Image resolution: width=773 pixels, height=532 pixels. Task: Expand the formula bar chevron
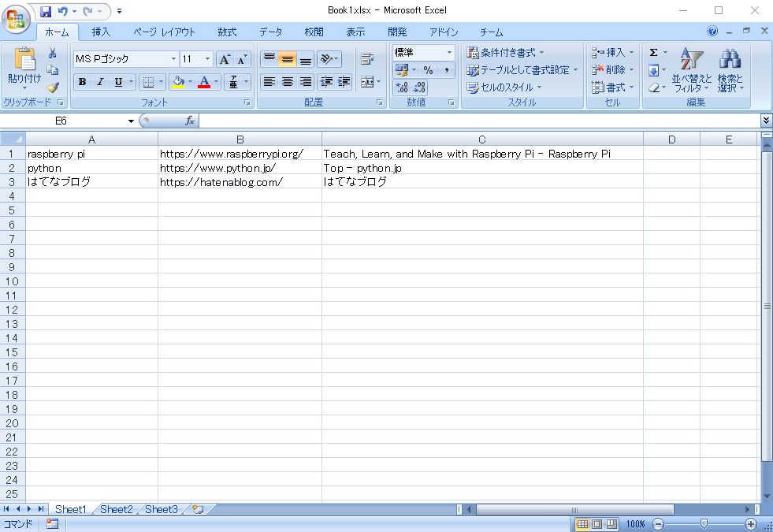pyautogui.click(x=766, y=121)
